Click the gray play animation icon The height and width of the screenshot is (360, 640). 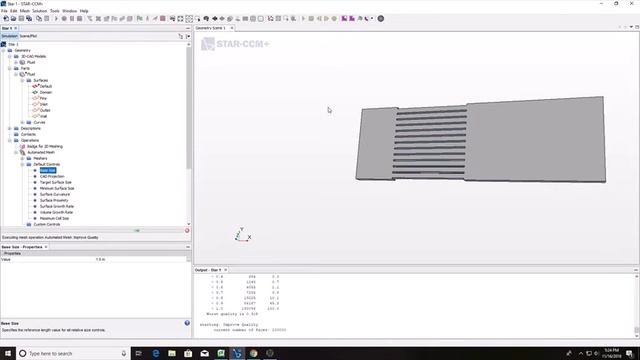click(303, 18)
